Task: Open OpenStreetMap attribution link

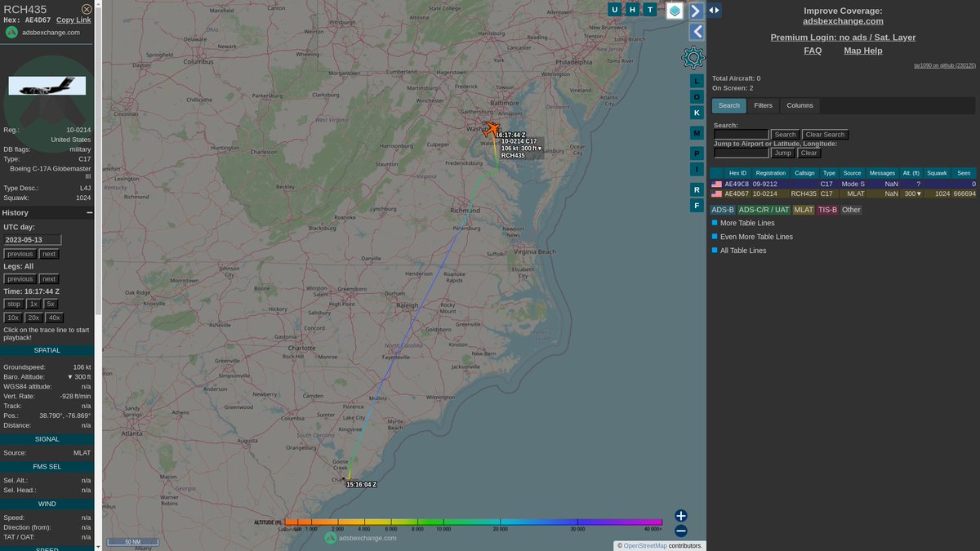Action: pos(645,545)
